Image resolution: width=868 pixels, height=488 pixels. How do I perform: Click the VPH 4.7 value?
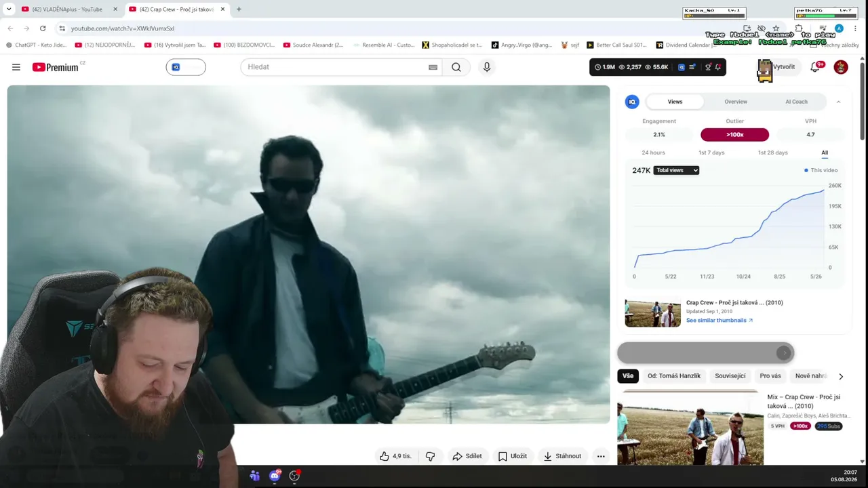pos(810,134)
